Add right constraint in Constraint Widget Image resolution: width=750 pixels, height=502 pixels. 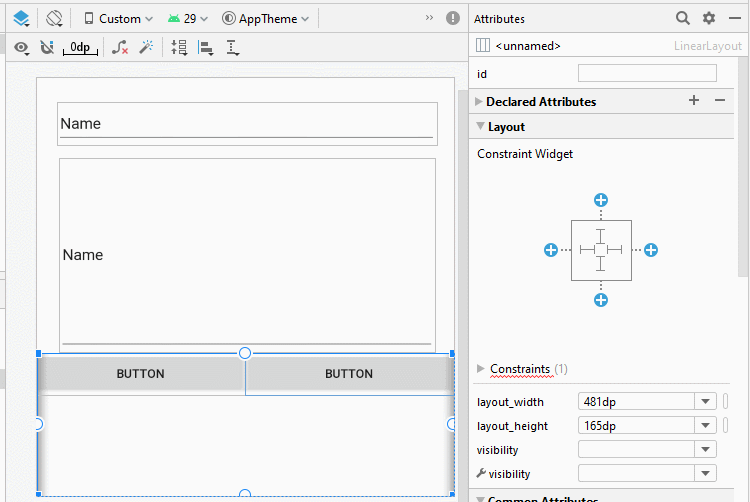coord(651,250)
